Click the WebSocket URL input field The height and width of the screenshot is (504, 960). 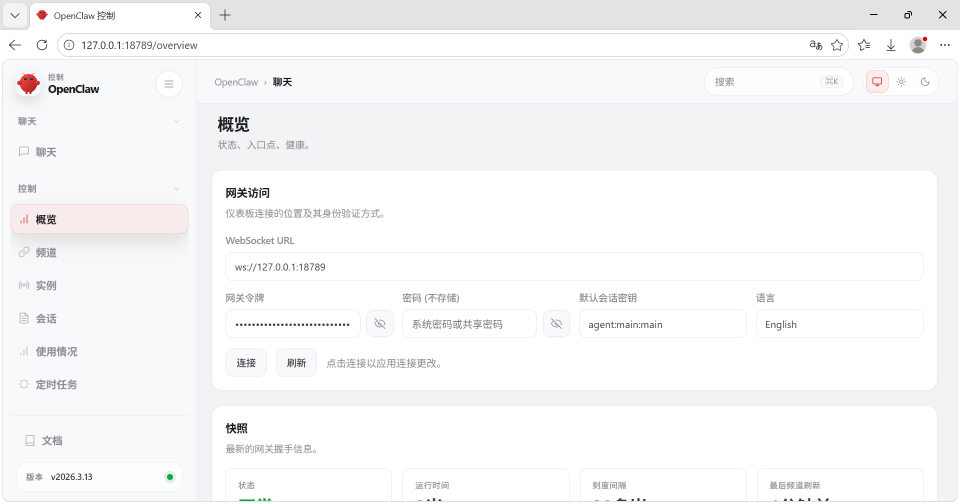click(x=574, y=267)
